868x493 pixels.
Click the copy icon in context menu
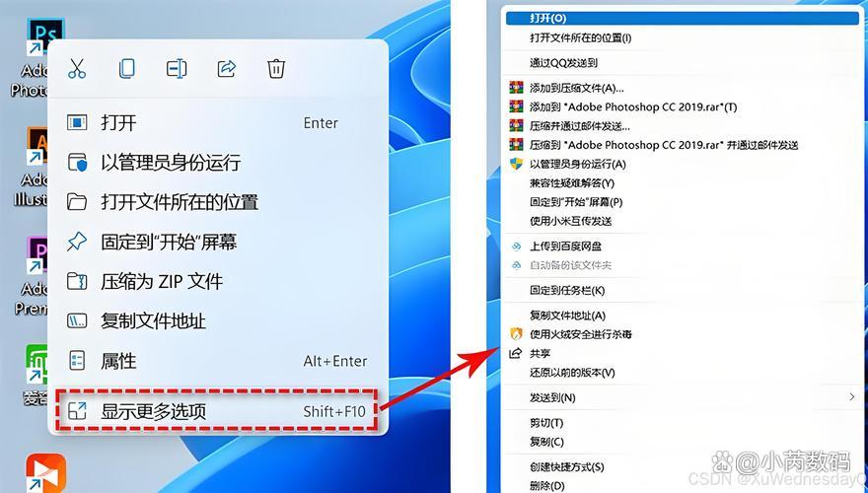tap(127, 69)
